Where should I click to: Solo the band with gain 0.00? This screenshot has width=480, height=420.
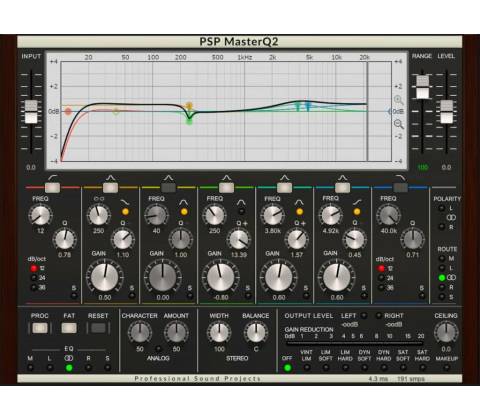click(190, 295)
